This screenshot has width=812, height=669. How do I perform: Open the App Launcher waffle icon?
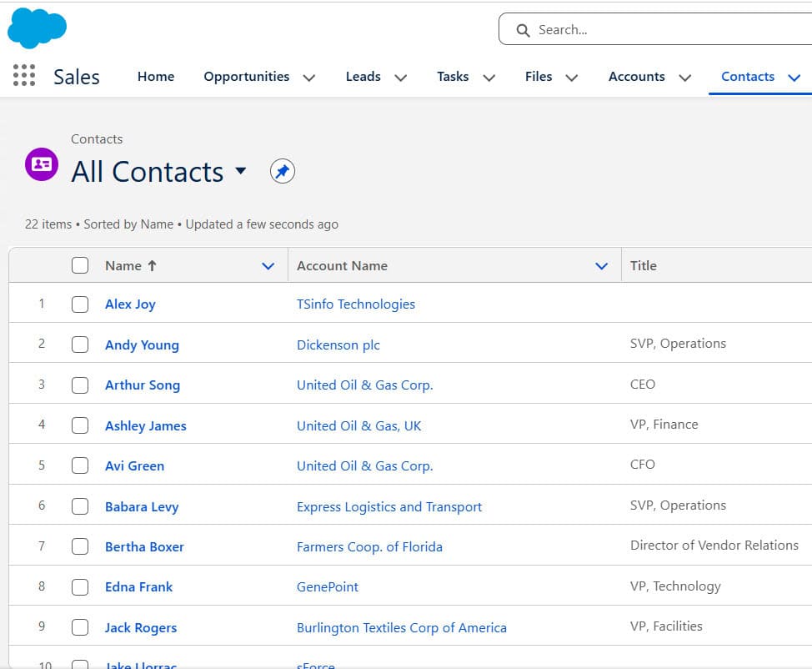23,75
